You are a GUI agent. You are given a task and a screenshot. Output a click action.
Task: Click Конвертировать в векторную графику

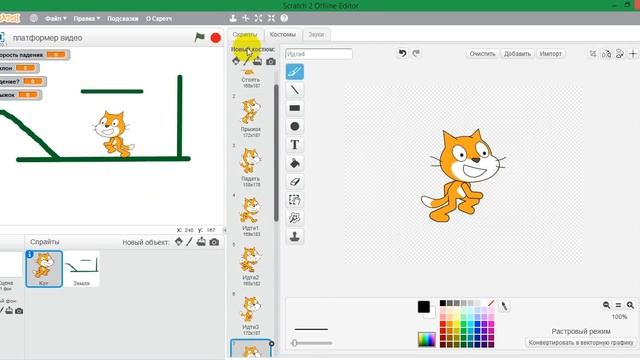581,342
